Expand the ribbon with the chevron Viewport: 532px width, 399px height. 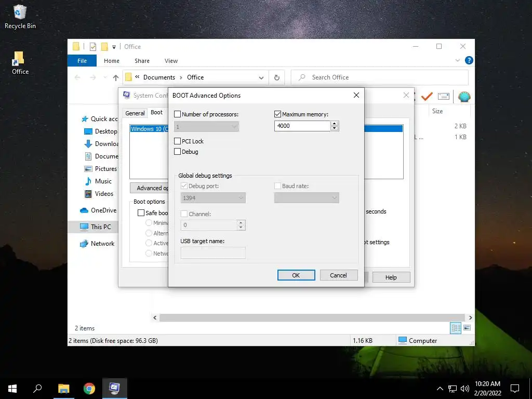[457, 60]
